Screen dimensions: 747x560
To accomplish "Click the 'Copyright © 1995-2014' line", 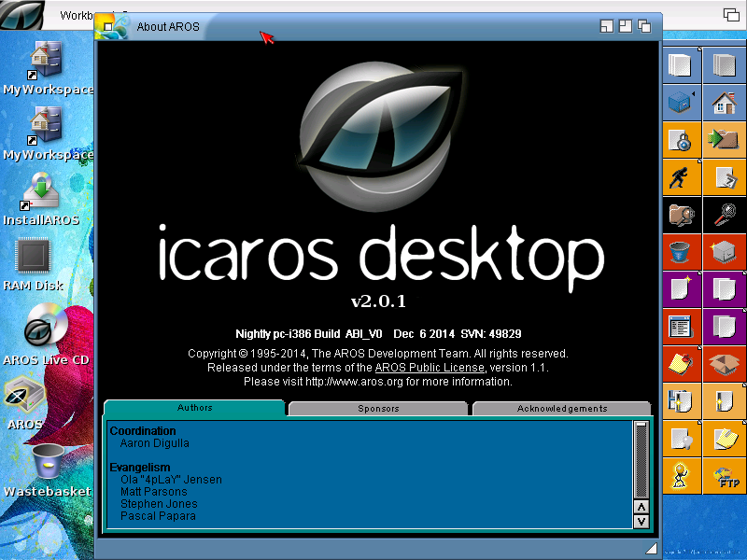I will tap(378, 354).
